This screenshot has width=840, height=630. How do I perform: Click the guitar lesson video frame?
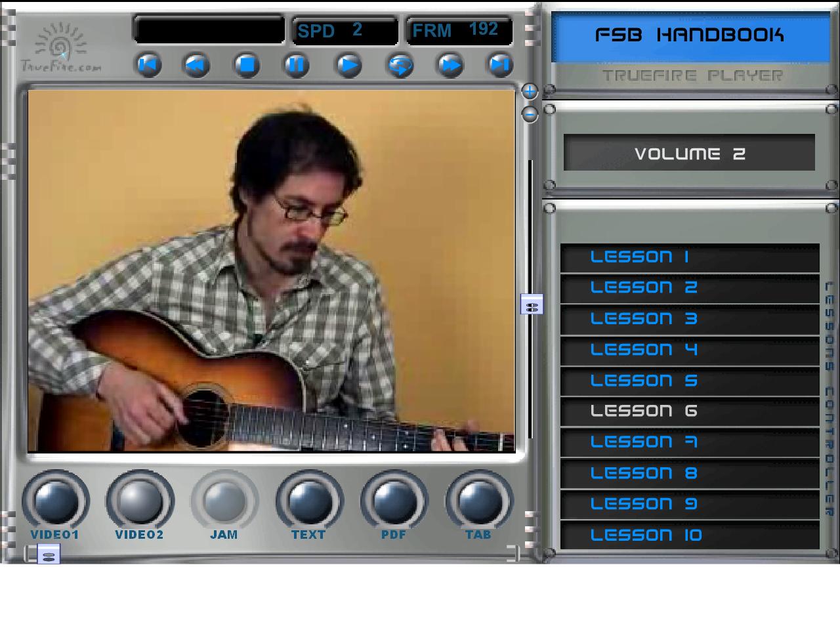coord(271,270)
